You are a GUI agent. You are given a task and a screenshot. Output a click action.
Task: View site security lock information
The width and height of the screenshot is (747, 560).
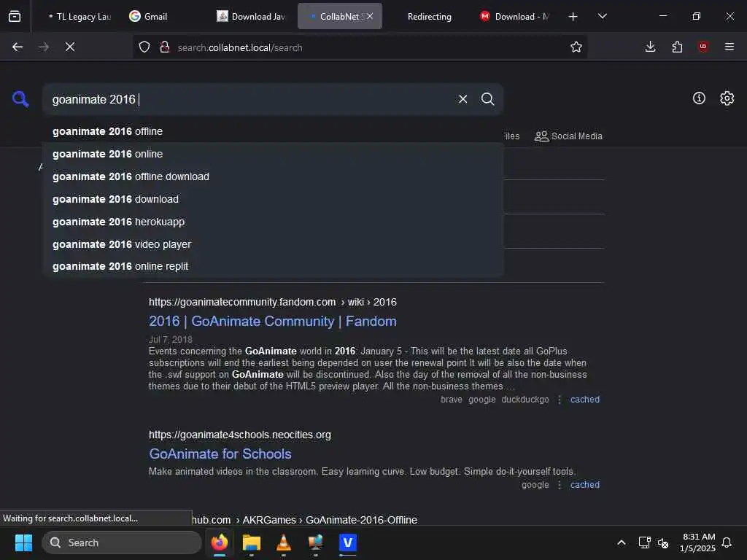click(165, 47)
